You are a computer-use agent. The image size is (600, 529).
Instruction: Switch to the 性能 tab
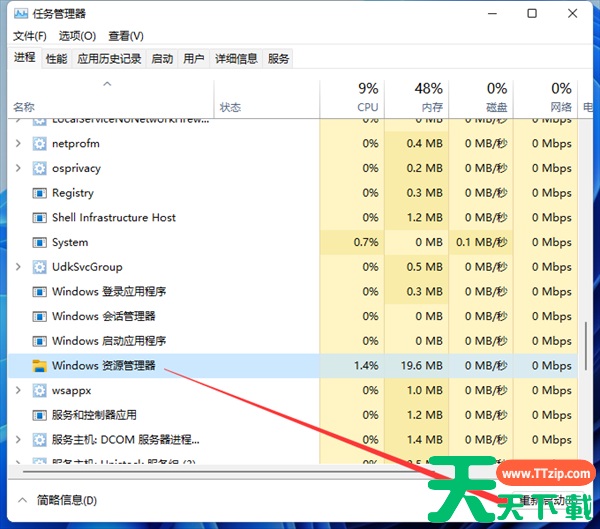click(x=57, y=59)
